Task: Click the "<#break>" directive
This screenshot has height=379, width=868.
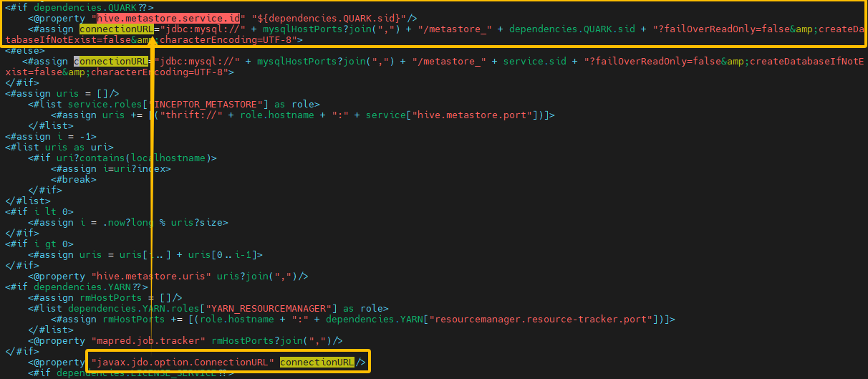Action: click(73, 180)
